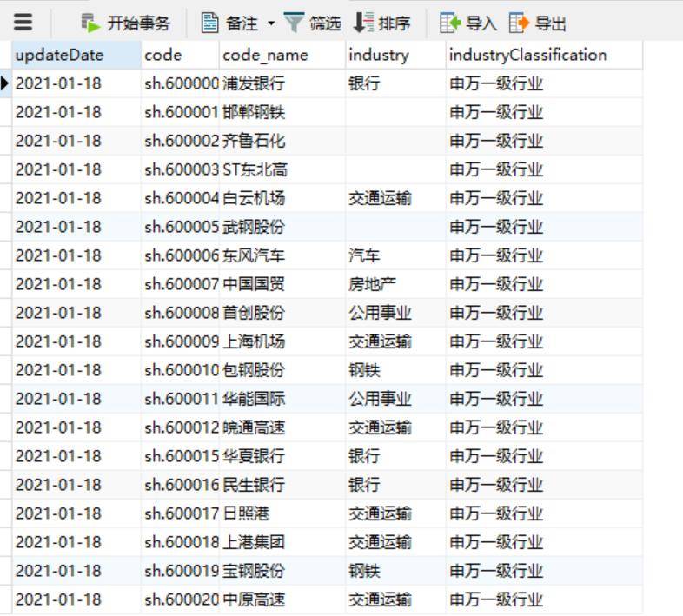Click industry cell of sh.600018 row
Screen dimensions: 683x616
(395, 542)
